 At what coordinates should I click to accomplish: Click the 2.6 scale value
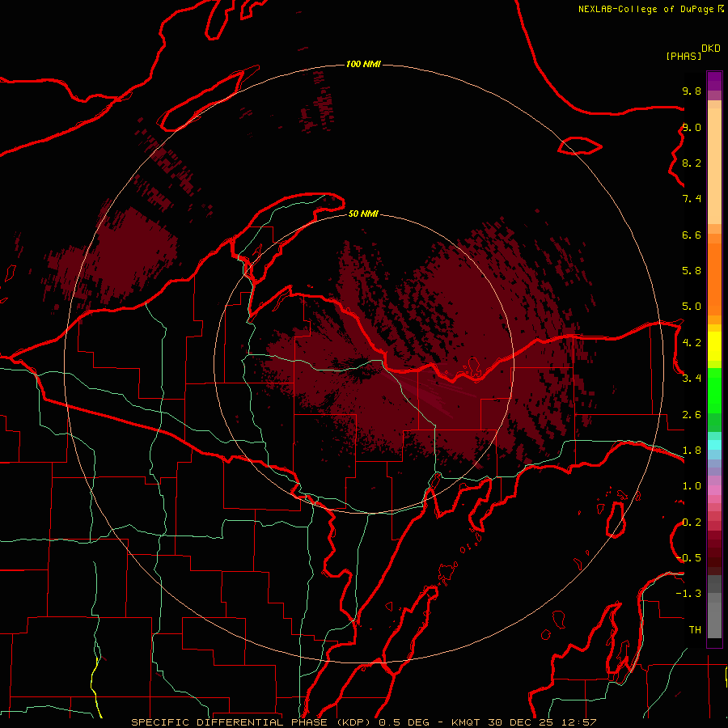(x=692, y=415)
